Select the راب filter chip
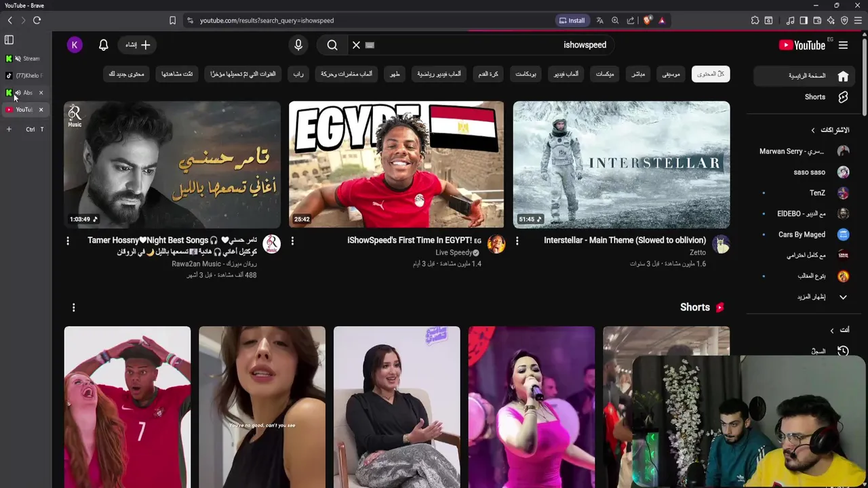The height and width of the screenshot is (488, 868). pos(298,74)
